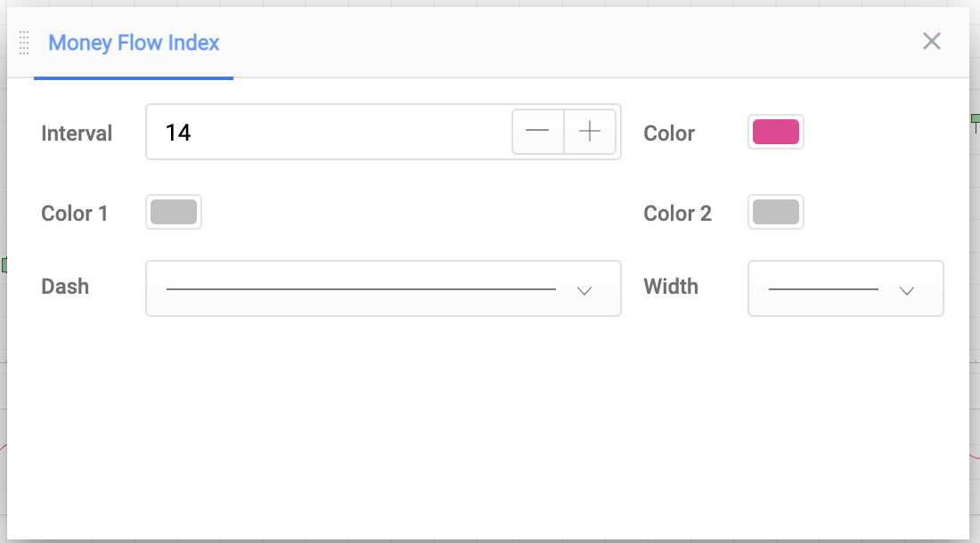This screenshot has width=980, height=543.
Task: Expand the Width line thickness dropdown
Action: pyautogui.click(x=845, y=288)
